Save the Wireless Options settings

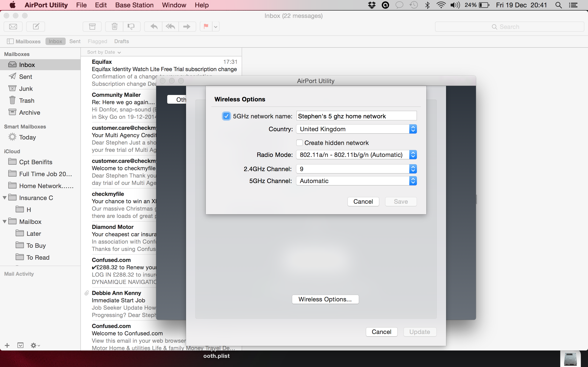tap(400, 201)
